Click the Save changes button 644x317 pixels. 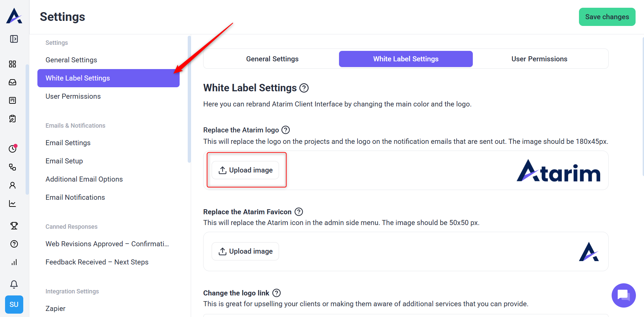(x=607, y=17)
